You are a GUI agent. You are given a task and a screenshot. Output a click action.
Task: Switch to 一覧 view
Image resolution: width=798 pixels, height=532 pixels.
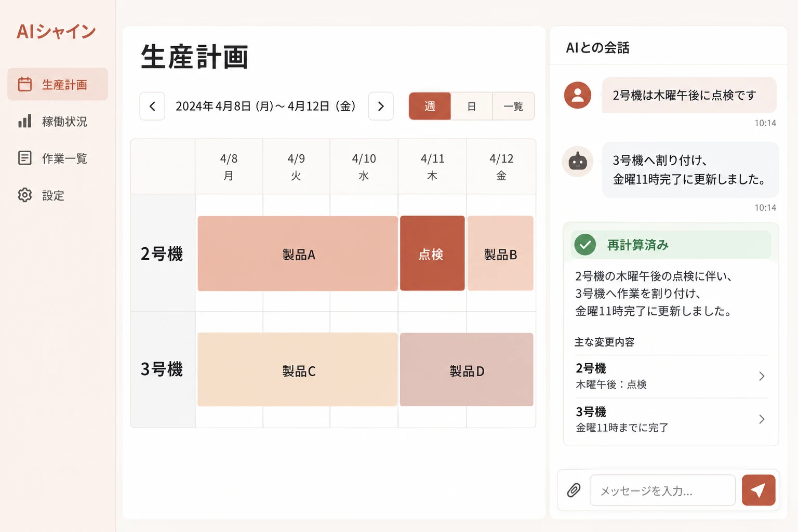(x=513, y=106)
